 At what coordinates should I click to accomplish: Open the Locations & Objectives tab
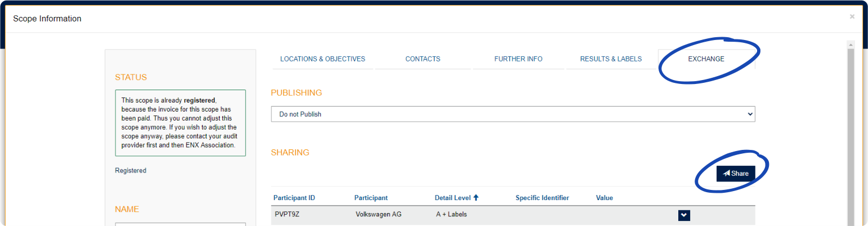[323, 59]
